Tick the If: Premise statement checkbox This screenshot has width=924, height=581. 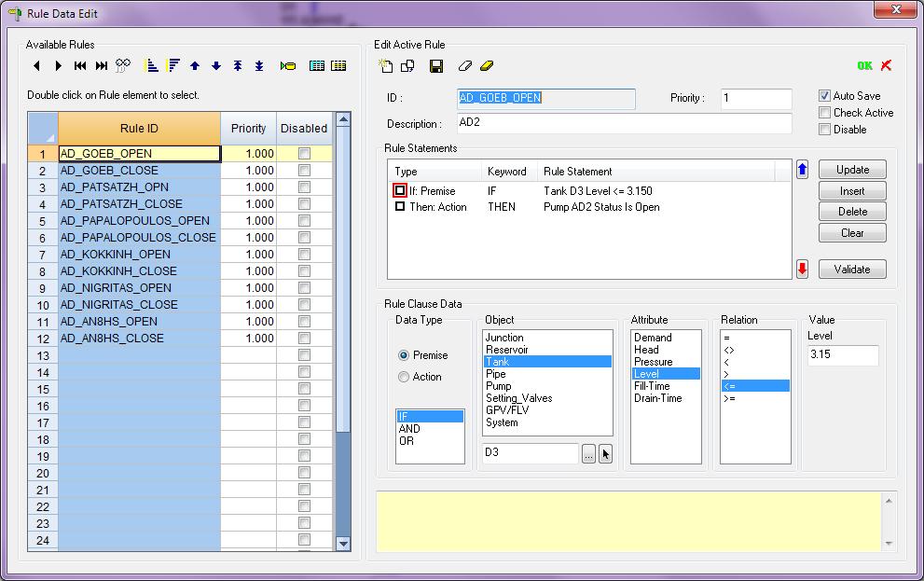coord(400,190)
